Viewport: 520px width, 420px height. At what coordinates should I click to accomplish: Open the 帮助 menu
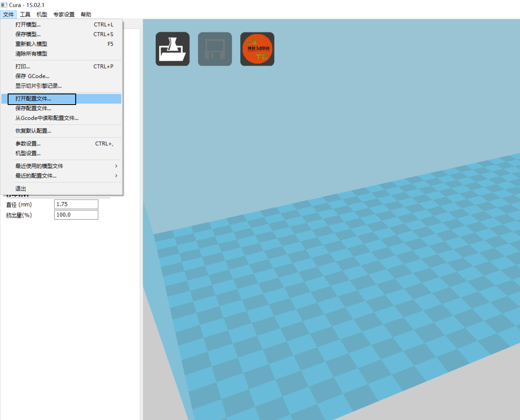pos(86,14)
